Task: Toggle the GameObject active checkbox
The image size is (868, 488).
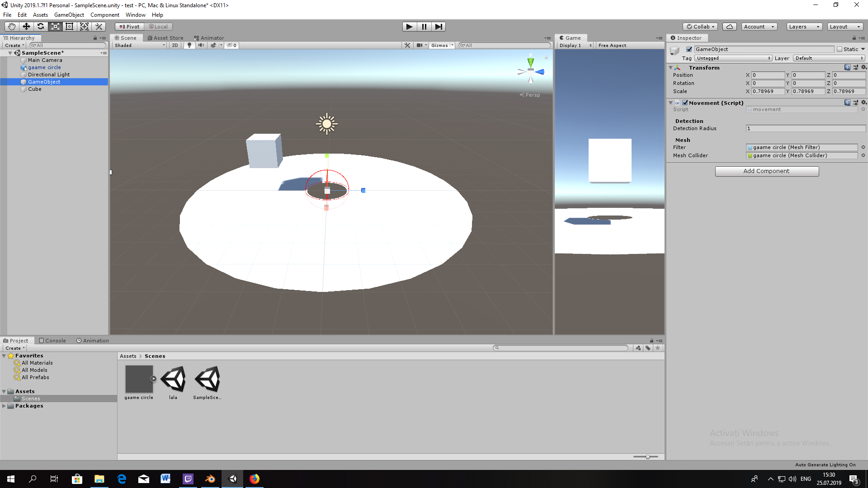Action: tap(689, 49)
